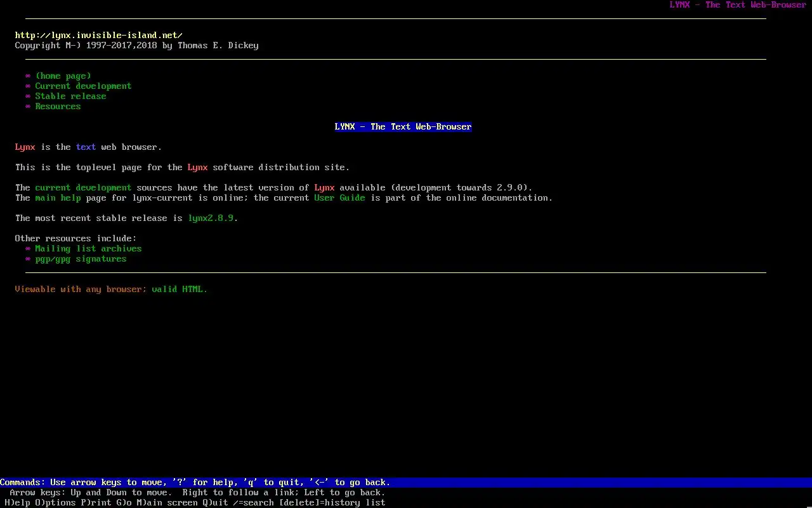This screenshot has height=508, width=812.
Task: Click 'Other resources include:' text
Action: [x=75, y=239]
